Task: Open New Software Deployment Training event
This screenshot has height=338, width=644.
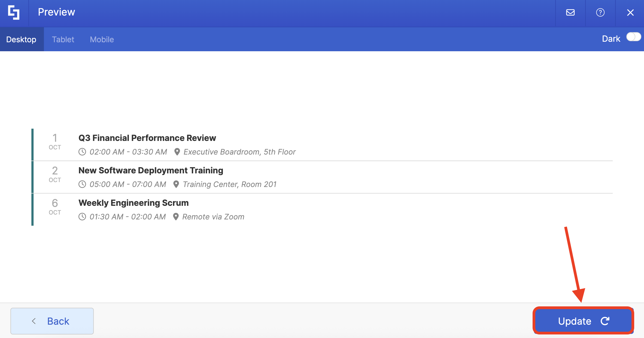Action: click(x=151, y=170)
